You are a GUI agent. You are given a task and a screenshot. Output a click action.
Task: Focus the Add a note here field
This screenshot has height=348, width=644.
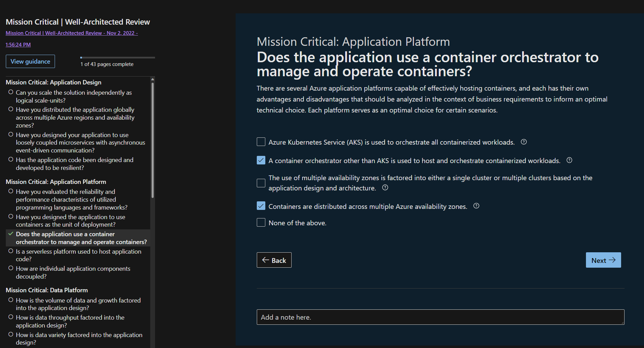point(440,317)
